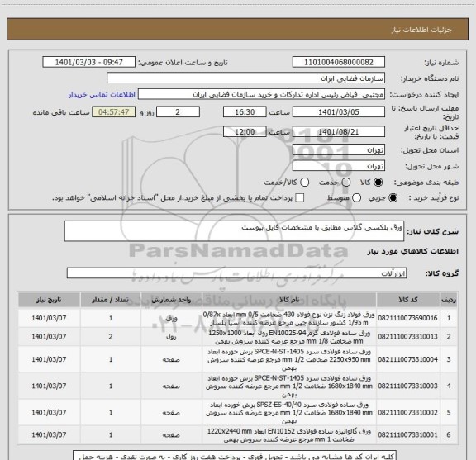Viewport: 476px width, 460px height.
Task: Select item code 0821110073310002
Action: [x=407, y=413]
